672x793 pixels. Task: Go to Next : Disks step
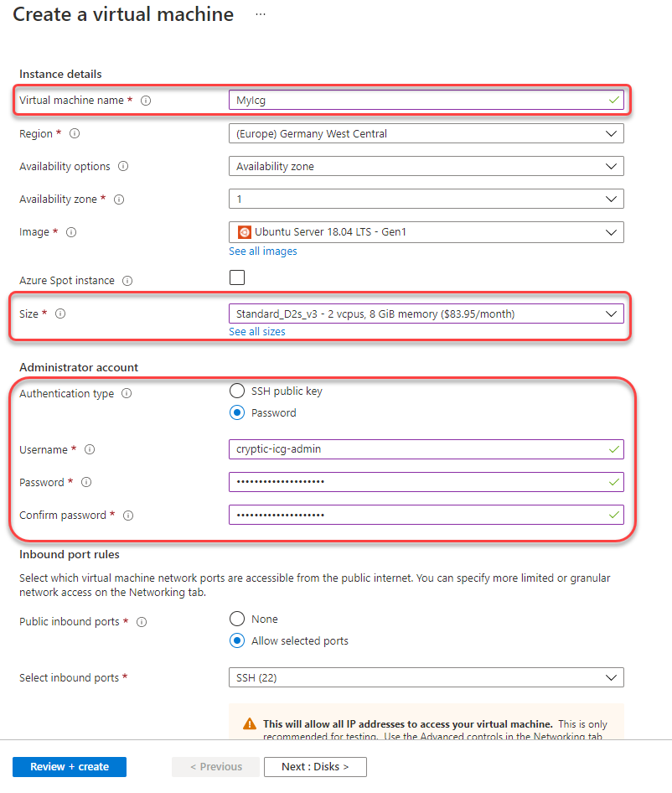(x=315, y=767)
